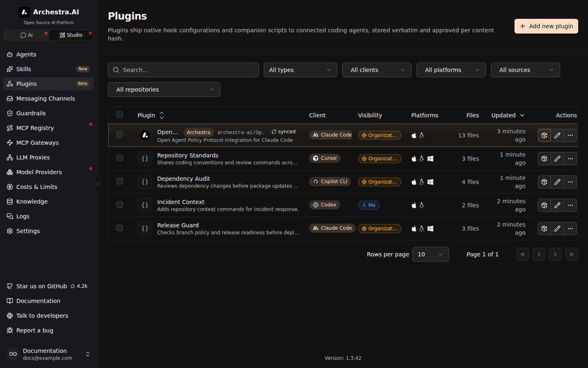Switch to the AI tab
588x368 pixels.
[x=26, y=35]
